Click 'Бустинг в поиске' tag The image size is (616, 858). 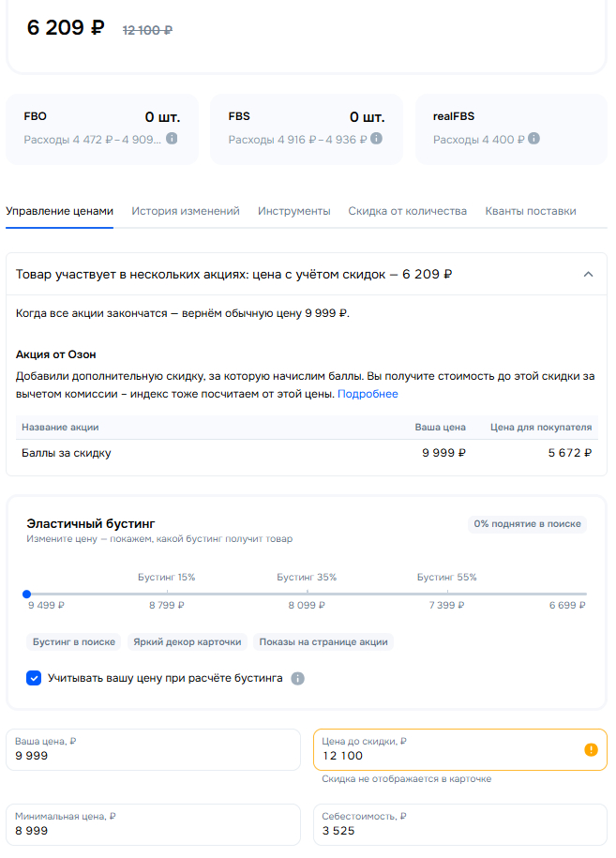click(74, 641)
